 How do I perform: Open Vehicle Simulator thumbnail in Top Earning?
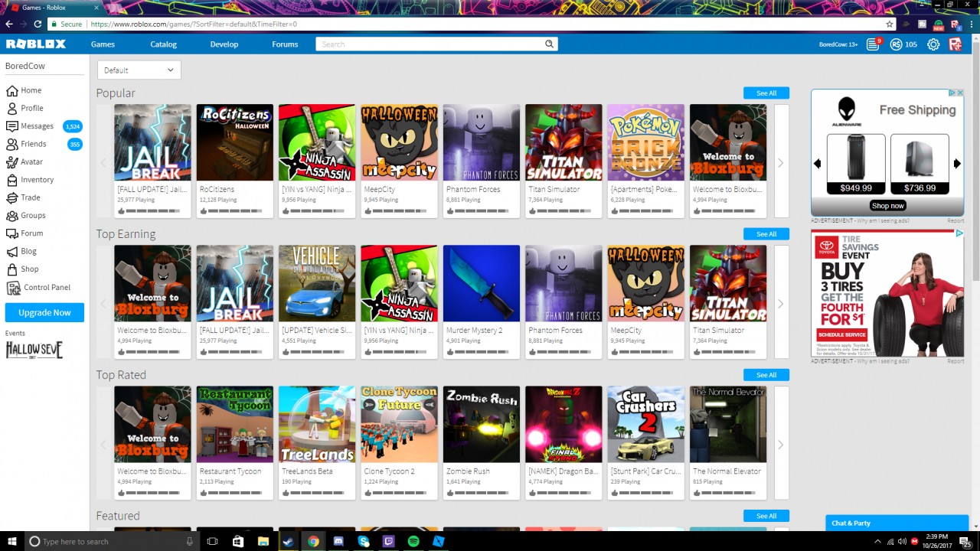[317, 283]
